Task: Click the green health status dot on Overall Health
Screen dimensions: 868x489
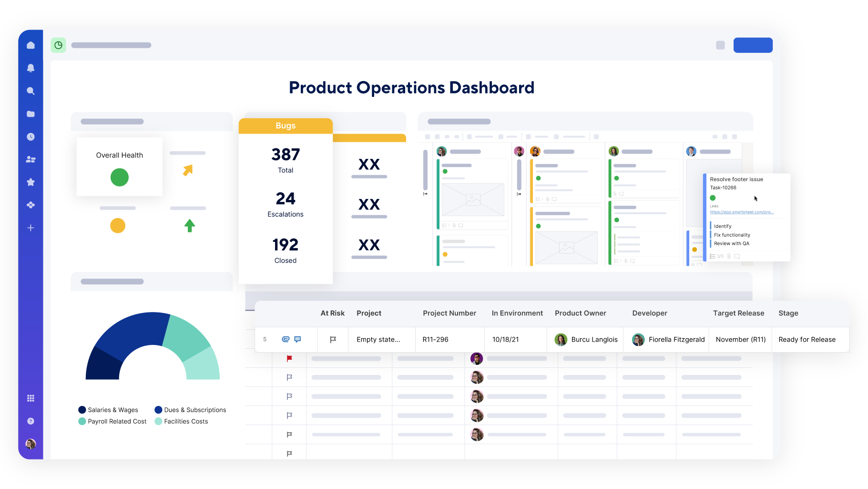Action: tap(119, 177)
